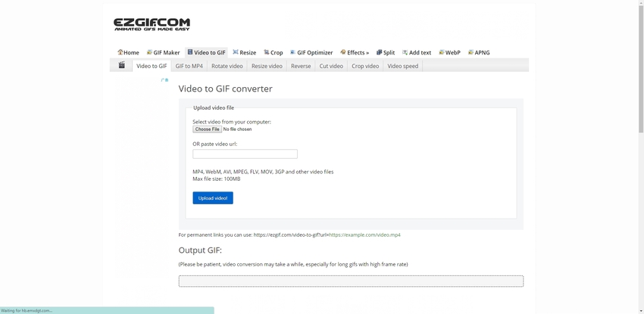Go to the Video speed tab
The width and height of the screenshot is (644, 314).
click(402, 66)
